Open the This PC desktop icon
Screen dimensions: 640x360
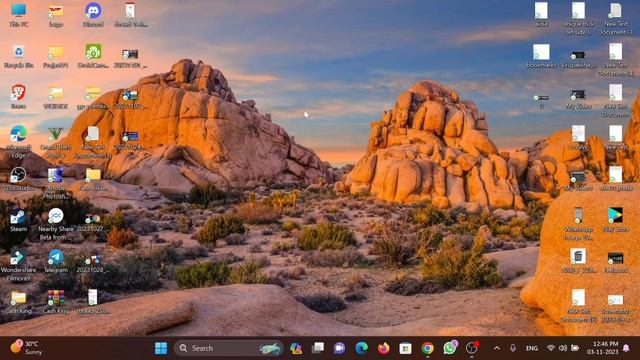click(18, 15)
